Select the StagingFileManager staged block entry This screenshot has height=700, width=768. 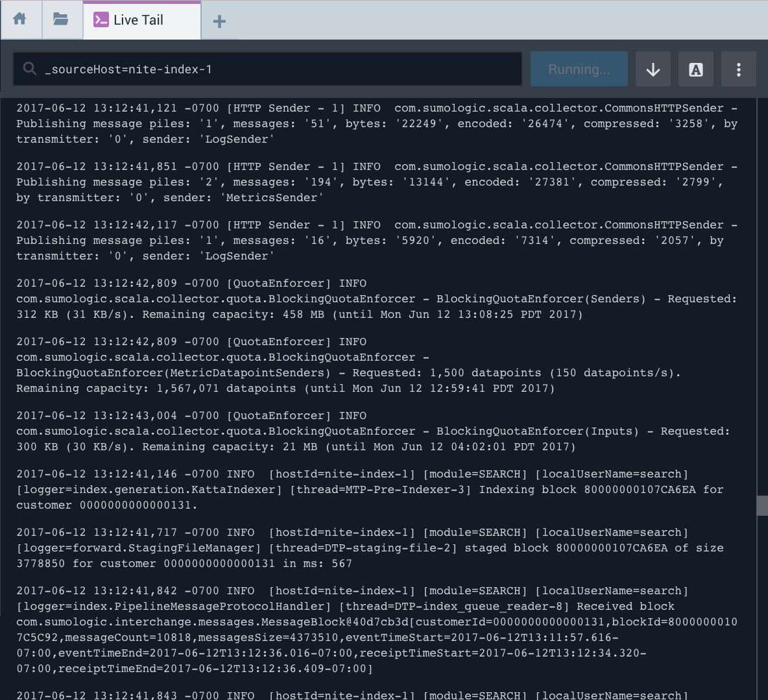click(x=370, y=548)
